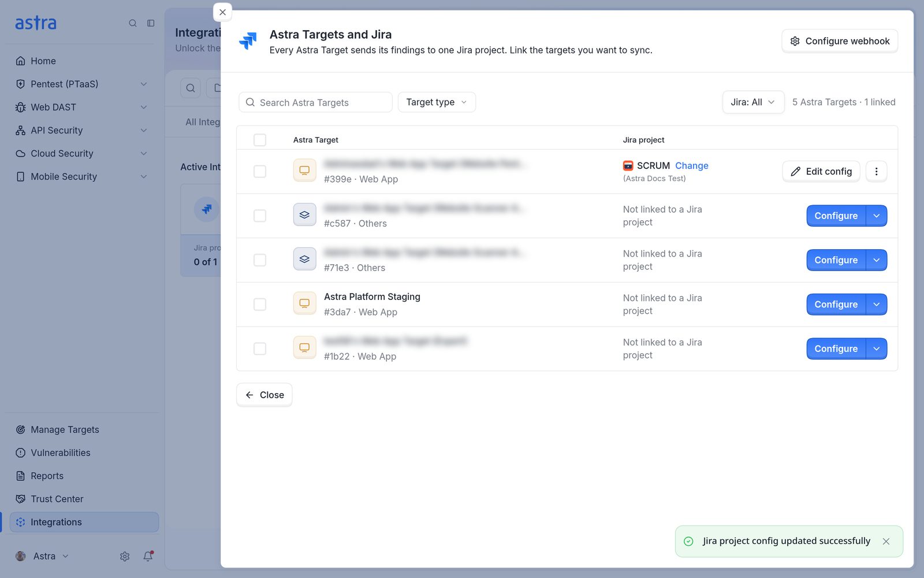
Task: Click the Close button below the table
Action: (264, 395)
